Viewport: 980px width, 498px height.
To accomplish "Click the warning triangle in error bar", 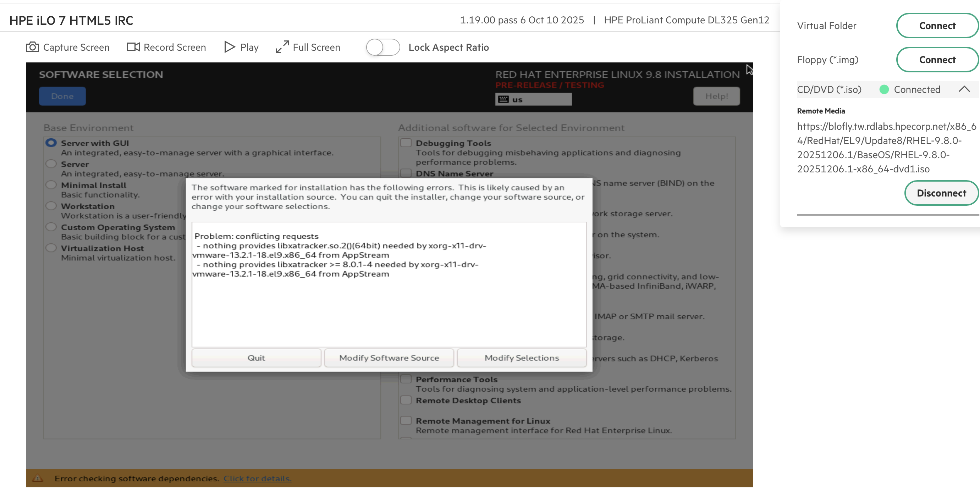I will point(38,478).
